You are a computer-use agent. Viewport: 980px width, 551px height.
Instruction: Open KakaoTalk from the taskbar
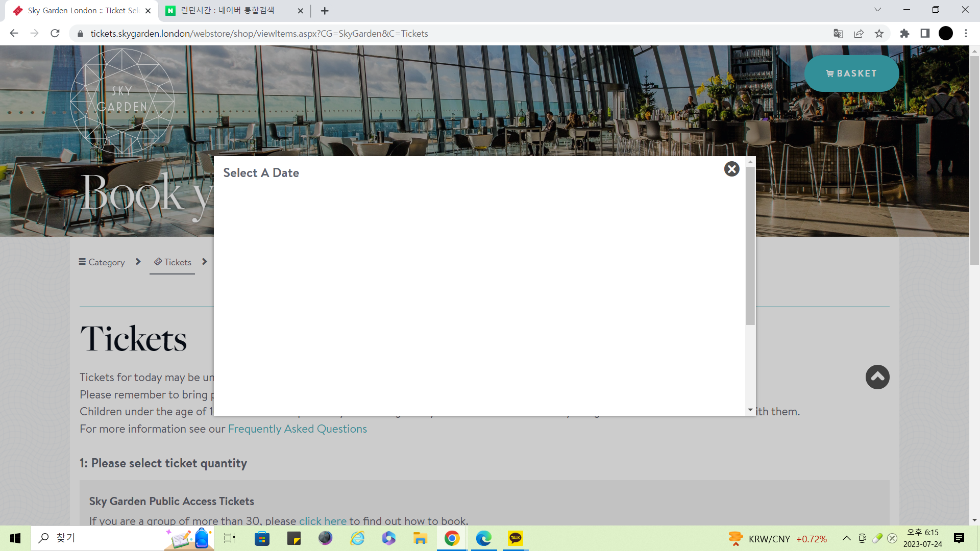pyautogui.click(x=516, y=538)
